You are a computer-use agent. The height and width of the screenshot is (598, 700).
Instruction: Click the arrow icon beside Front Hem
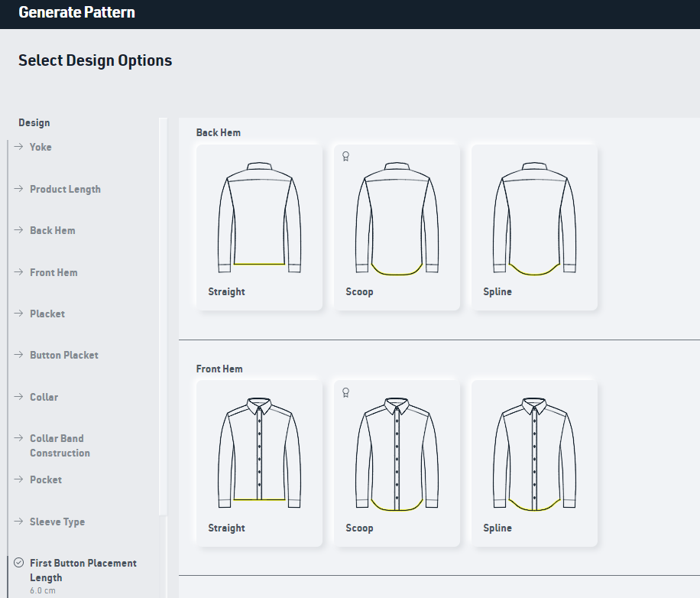pyautogui.click(x=18, y=272)
